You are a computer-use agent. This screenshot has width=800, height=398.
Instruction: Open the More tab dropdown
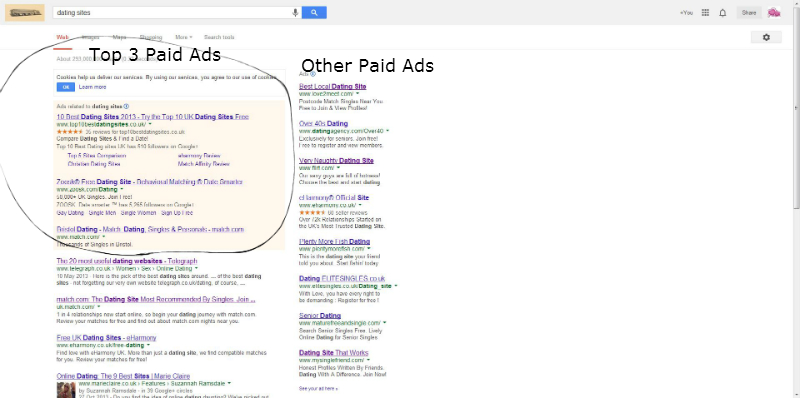[x=184, y=37]
